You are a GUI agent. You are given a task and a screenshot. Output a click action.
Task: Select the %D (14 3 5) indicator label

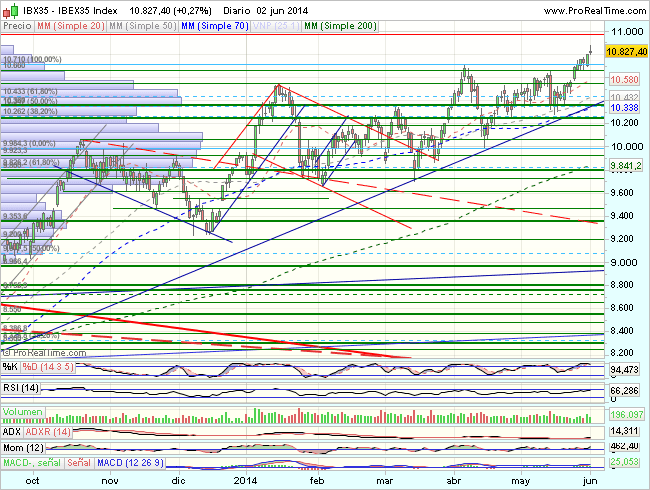[x=49, y=366]
